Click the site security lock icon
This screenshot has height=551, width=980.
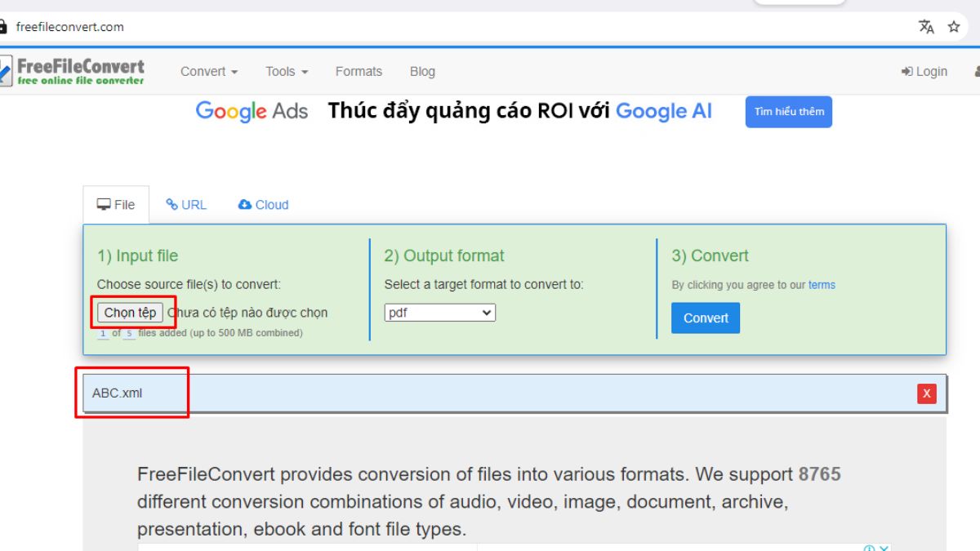click(5, 26)
